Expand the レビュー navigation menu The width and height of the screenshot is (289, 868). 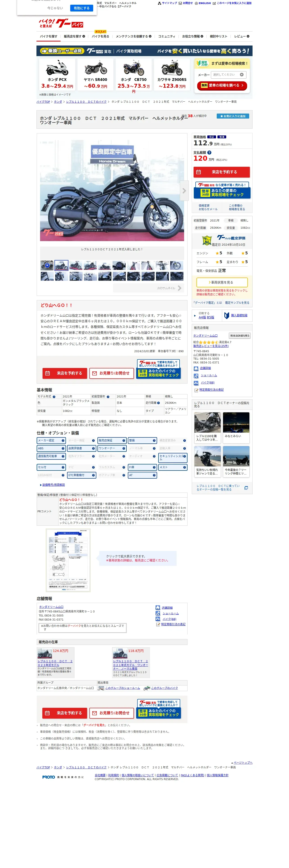point(242,36)
